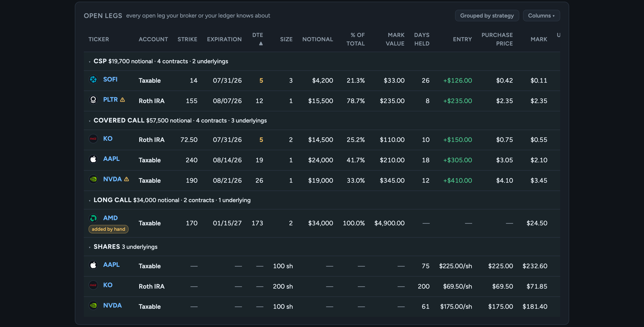Click the AAPL logo in covered call row

coord(93,159)
